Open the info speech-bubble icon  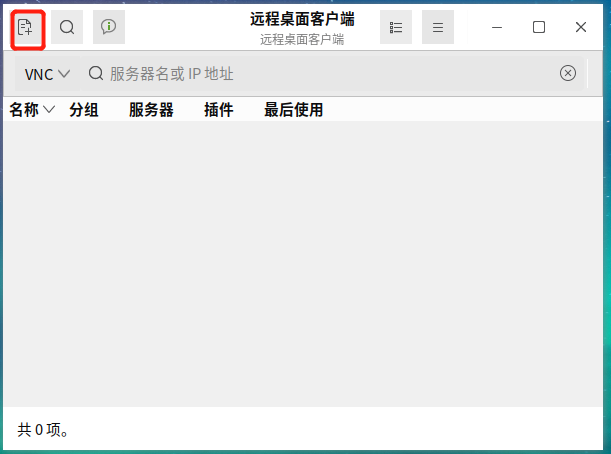point(109,27)
